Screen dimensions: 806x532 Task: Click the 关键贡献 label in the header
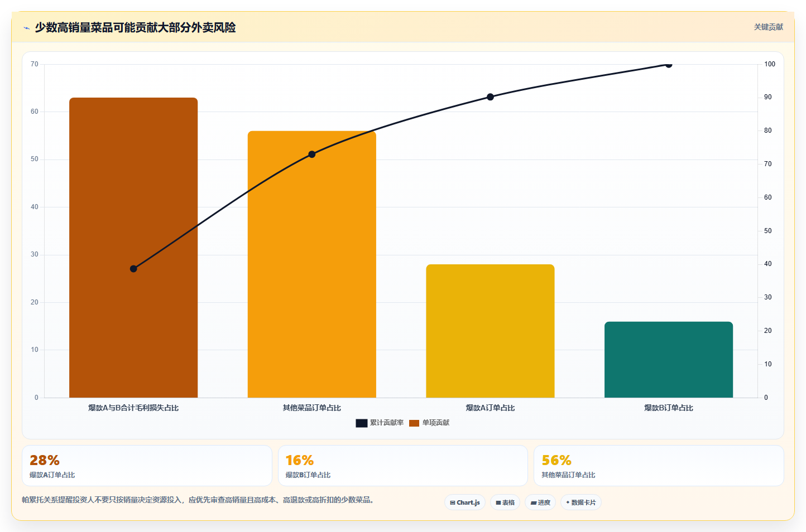coord(768,27)
